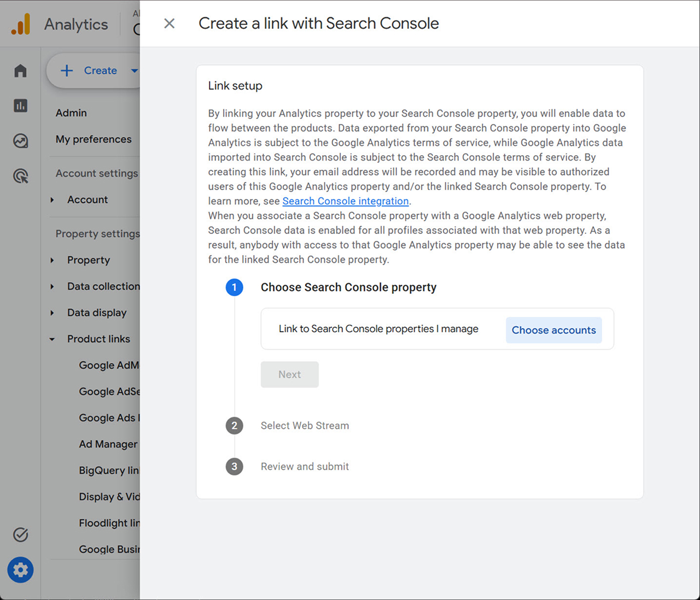This screenshot has height=600, width=700.
Task: Click the Select Web Stream step
Action: pos(305,426)
